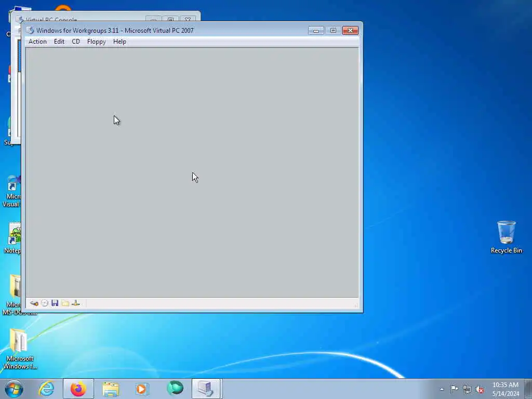Click the shared folders status icon

pyautogui.click(x=65, y=303)
